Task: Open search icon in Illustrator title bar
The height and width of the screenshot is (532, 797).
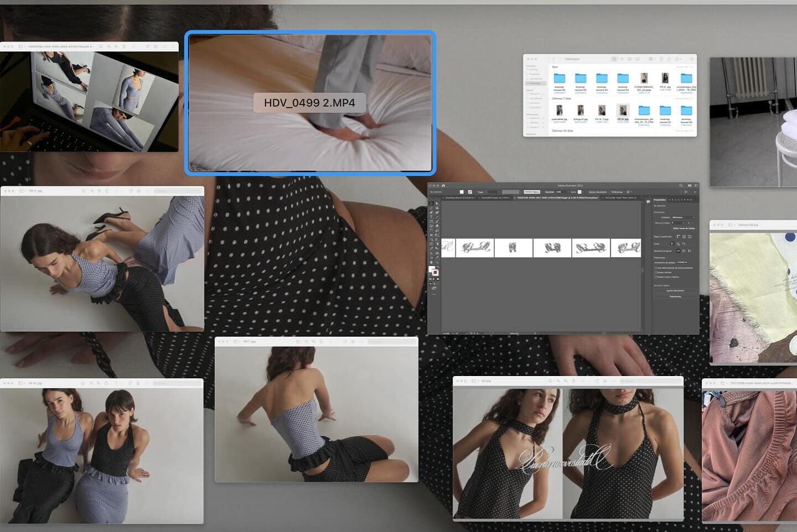Action: click(681, 185)
